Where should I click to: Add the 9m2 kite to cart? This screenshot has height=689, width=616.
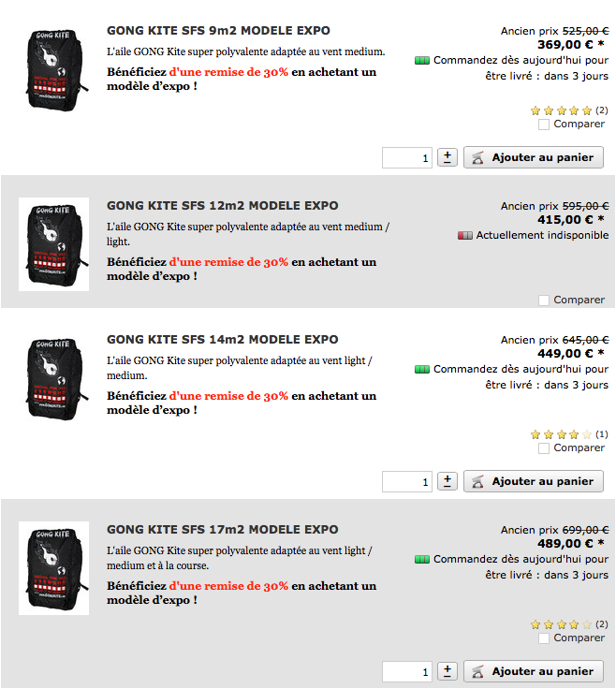(x=534, y=157)
